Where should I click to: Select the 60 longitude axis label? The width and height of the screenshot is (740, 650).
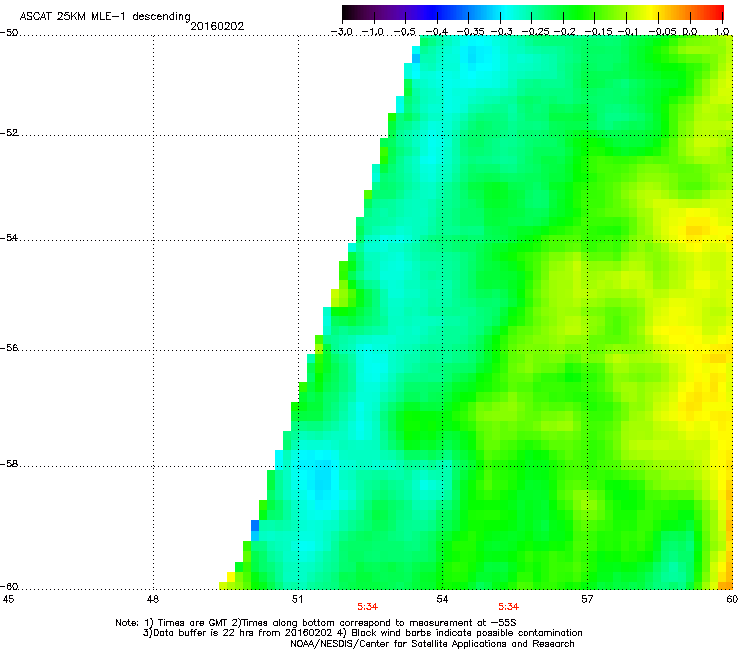tap(732, 599)
